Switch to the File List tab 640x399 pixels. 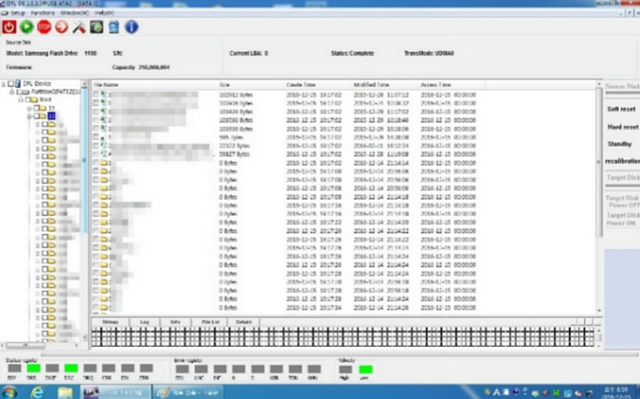tap(210, 322)
